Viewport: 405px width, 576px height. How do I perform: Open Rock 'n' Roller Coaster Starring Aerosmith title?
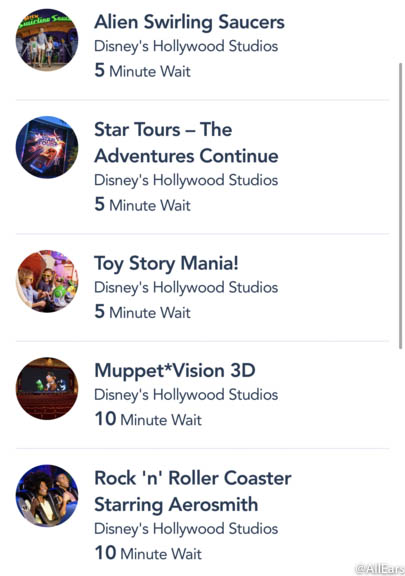(193, 491)
